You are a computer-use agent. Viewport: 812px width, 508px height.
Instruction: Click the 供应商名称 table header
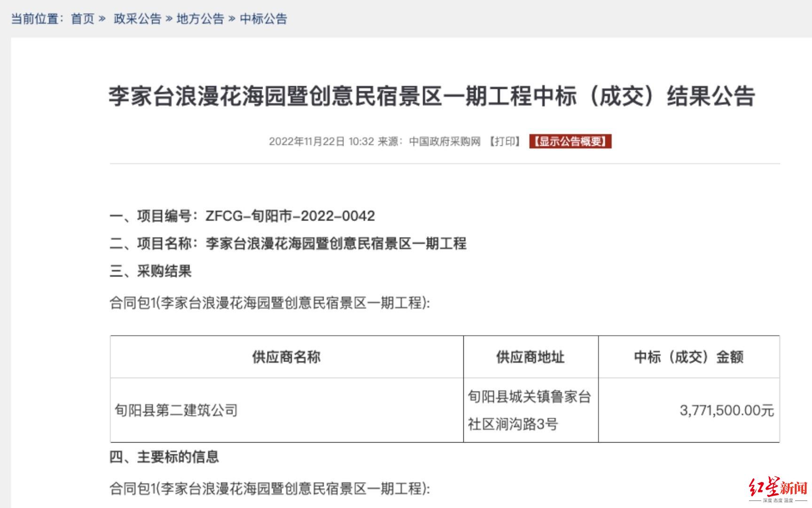coord(287,357)
